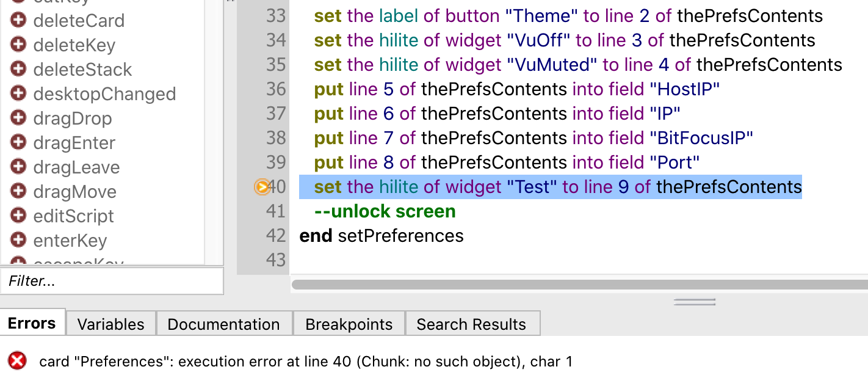Click the red error icon in Errors pane
This screenshot has height=386, width=868.
pos(18,361)
